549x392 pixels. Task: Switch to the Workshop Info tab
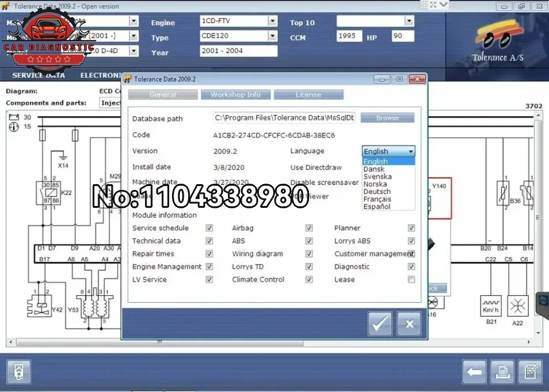pos(236,95)
